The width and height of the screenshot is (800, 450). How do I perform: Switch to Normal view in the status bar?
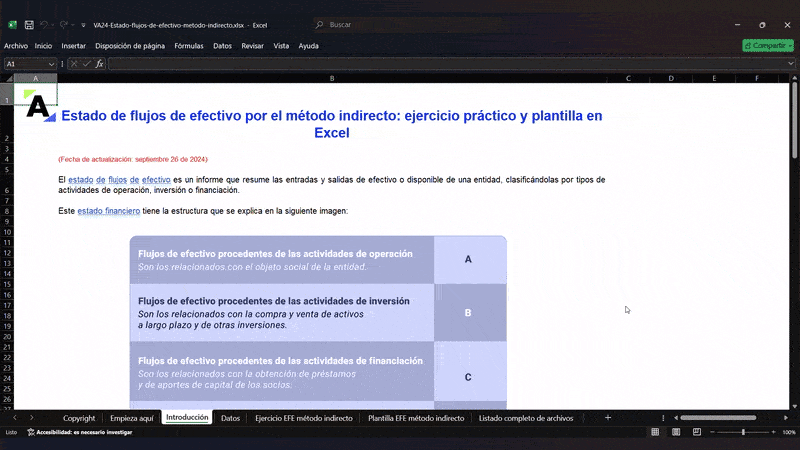(x=655, y=432)
